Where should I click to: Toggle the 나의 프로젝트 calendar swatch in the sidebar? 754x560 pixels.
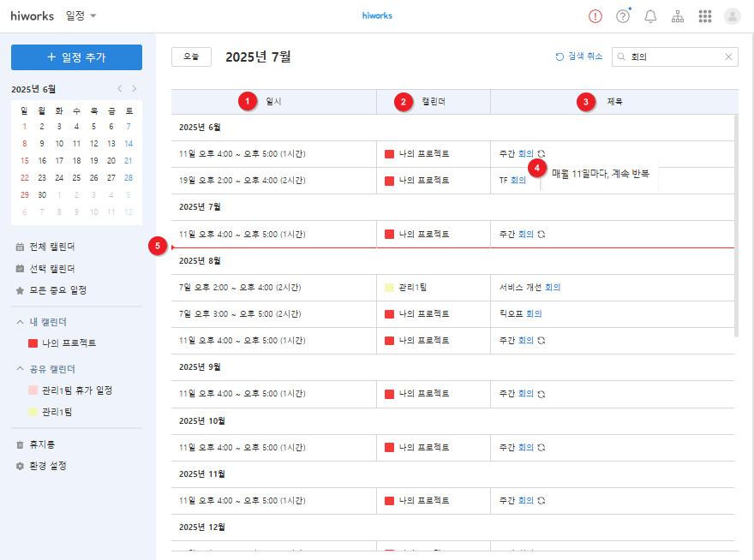pos(33,343)
